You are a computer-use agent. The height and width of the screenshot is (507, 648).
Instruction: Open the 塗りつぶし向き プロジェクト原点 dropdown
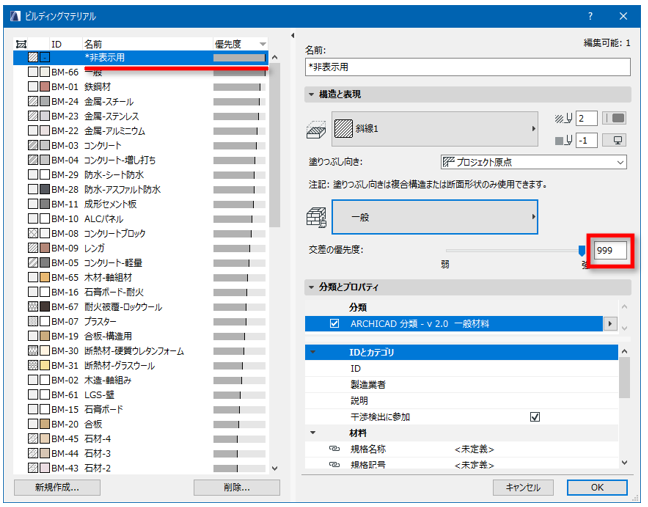pos(533,162)
